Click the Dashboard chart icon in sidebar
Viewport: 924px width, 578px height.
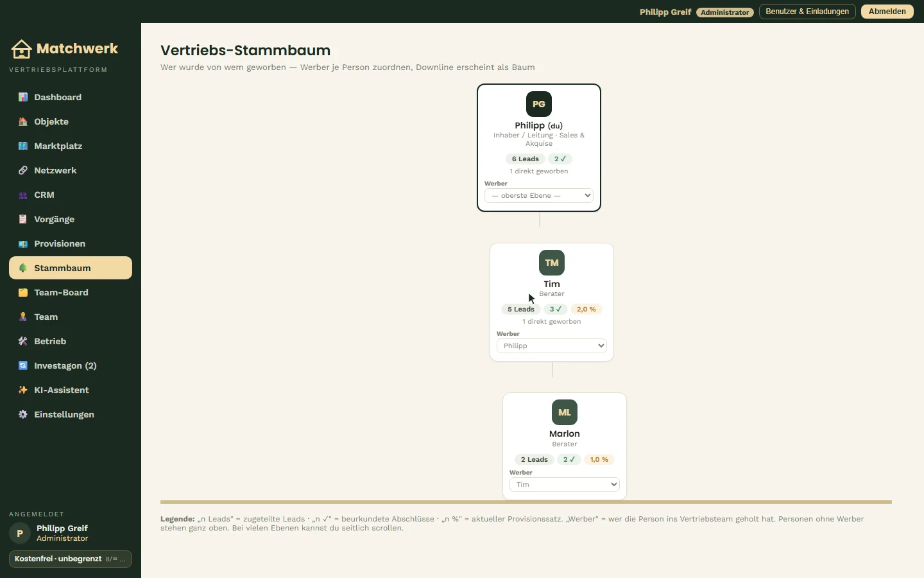point(23,97)
